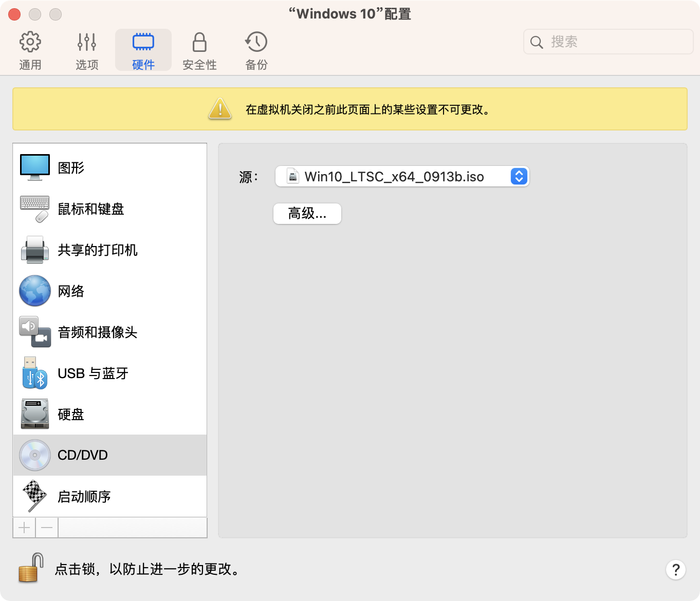Open the 安全性 security tab
This screenshot has height=601, width=700.
point(199,50)
